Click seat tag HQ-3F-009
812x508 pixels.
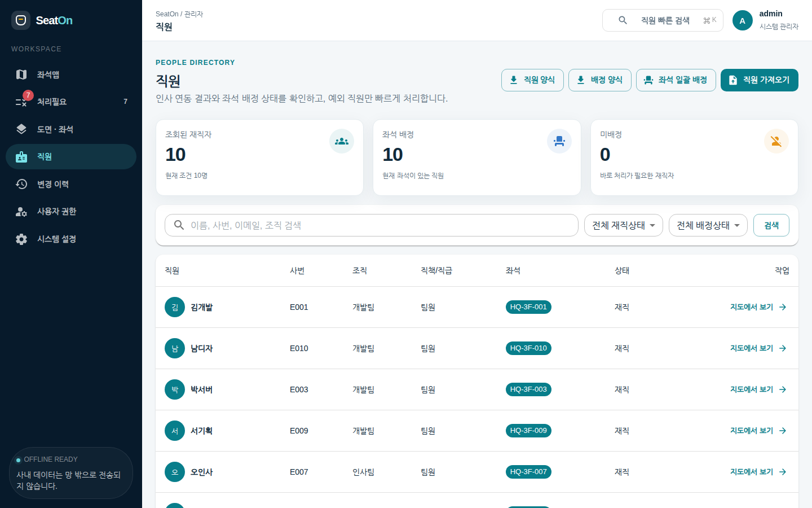coord(528,431)
